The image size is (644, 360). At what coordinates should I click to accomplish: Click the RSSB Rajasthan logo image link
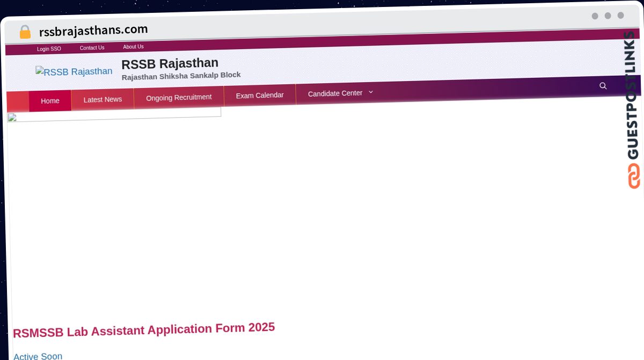tap(74, 71)
